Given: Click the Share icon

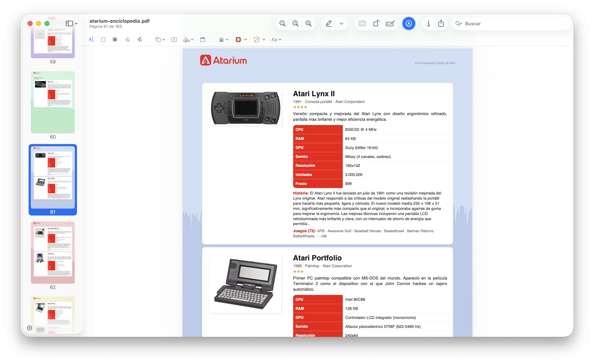Looking at the screenshot, I should (441, 23).
